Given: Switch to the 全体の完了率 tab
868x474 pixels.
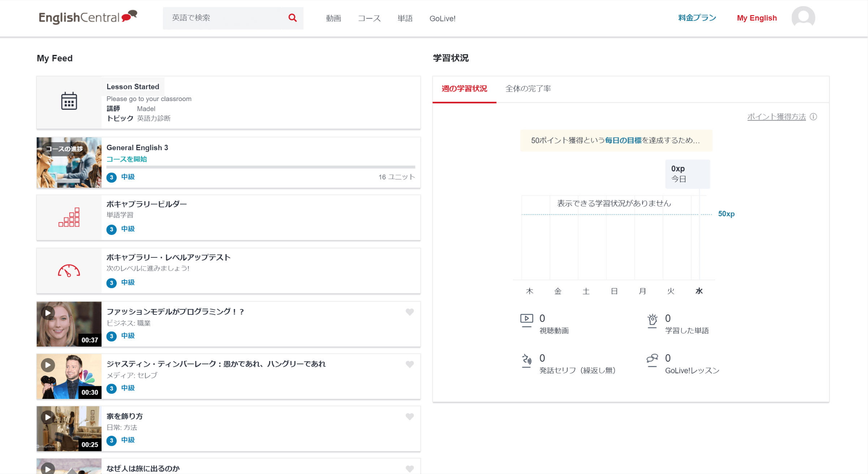Looking at the screenshot, I should [x=528, y=89].
